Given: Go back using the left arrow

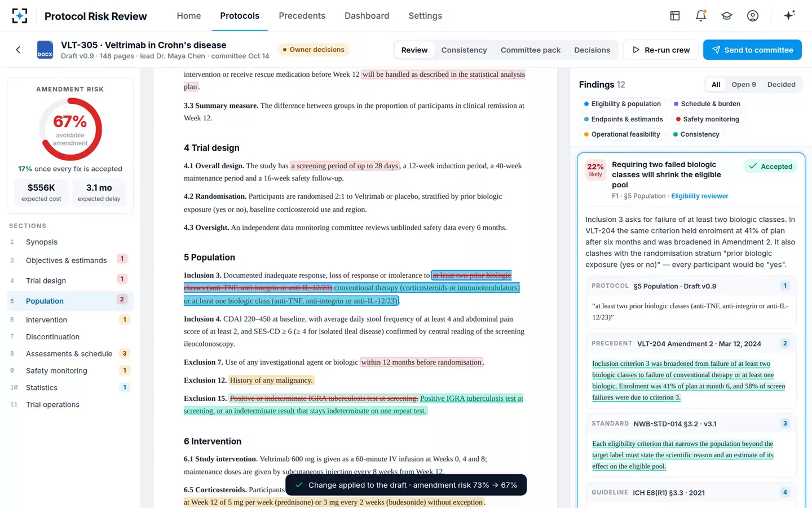Looking at the screenshot, I should click(18, 50).
